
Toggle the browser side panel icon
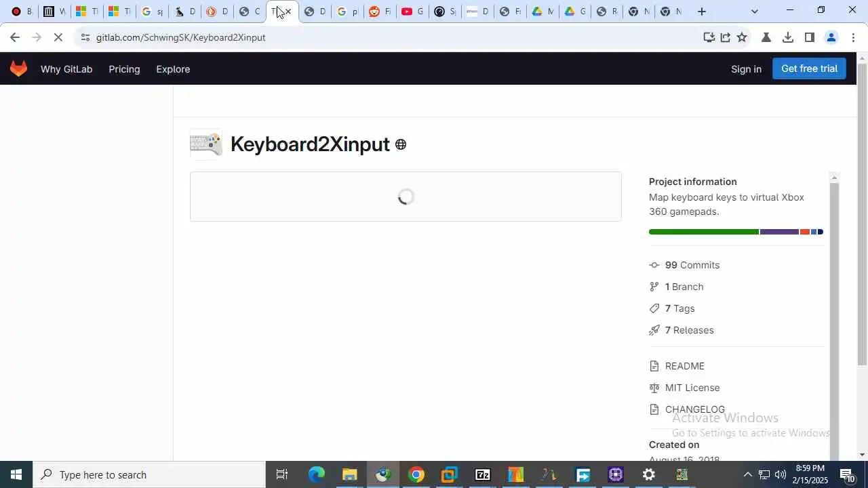point(810,37)
